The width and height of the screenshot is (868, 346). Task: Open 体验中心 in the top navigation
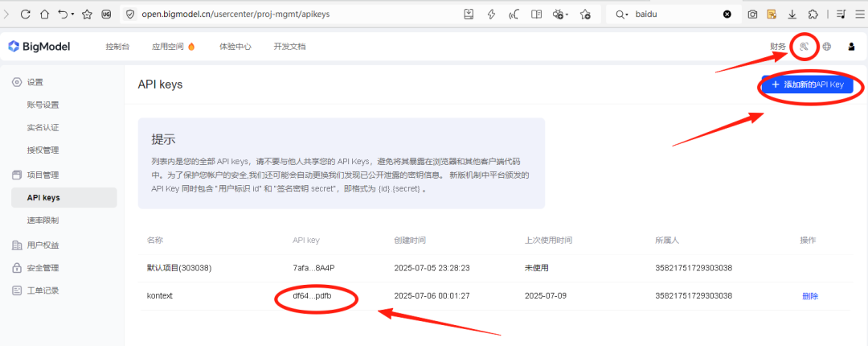[x=235, y=47]
